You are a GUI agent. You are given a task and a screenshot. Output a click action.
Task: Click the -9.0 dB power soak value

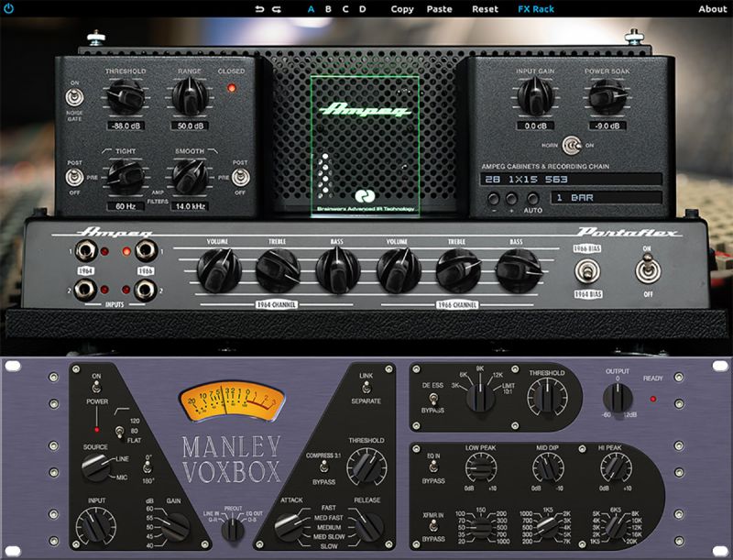tap(607, 126)
